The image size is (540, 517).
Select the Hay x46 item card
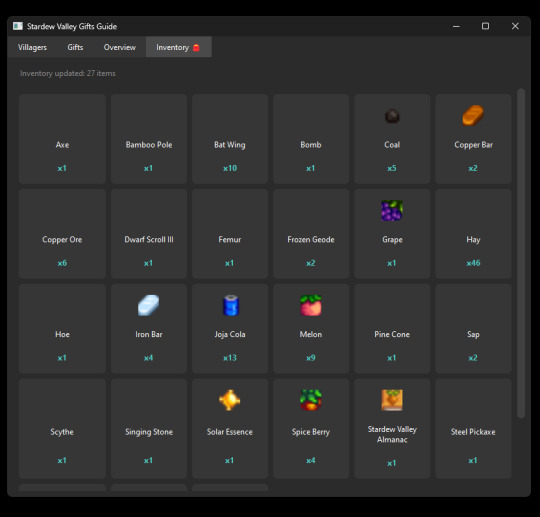pos(473,234)
